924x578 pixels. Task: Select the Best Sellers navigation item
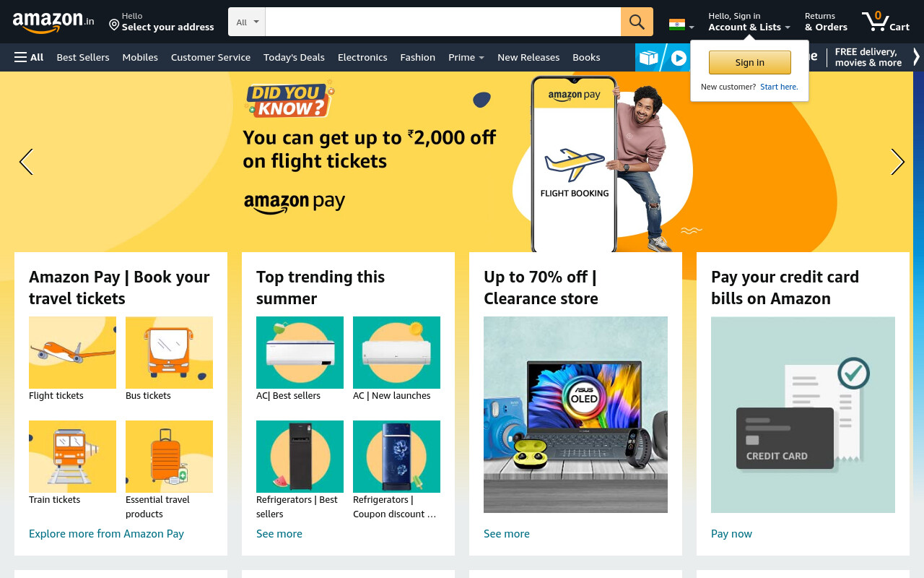pos(83,57)
